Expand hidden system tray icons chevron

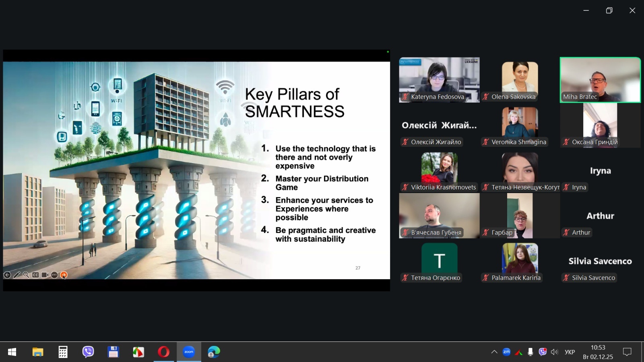(494, 352)
